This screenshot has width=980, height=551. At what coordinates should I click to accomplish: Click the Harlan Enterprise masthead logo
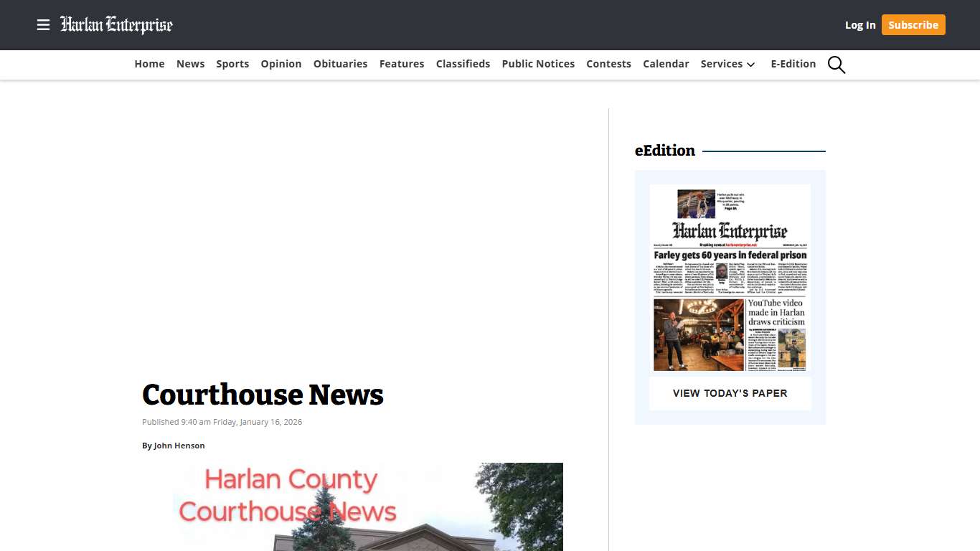click(x=117, y=24)
